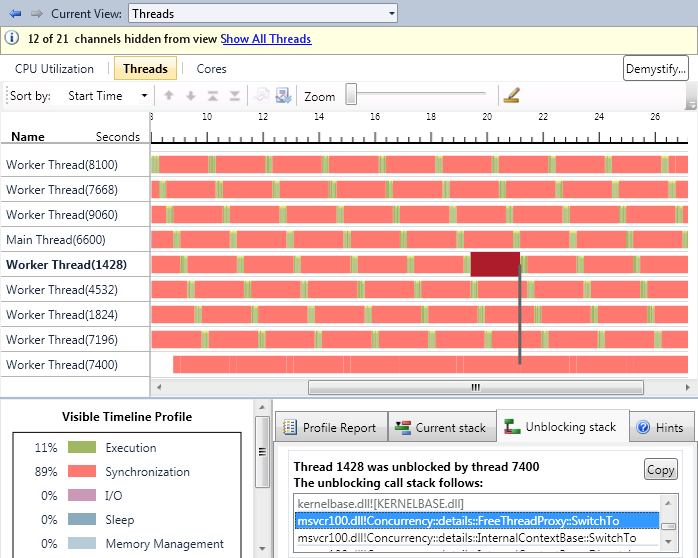
Task: Select InternalContextBase::SwitchTo stack frame
Action: pos(476,538)
